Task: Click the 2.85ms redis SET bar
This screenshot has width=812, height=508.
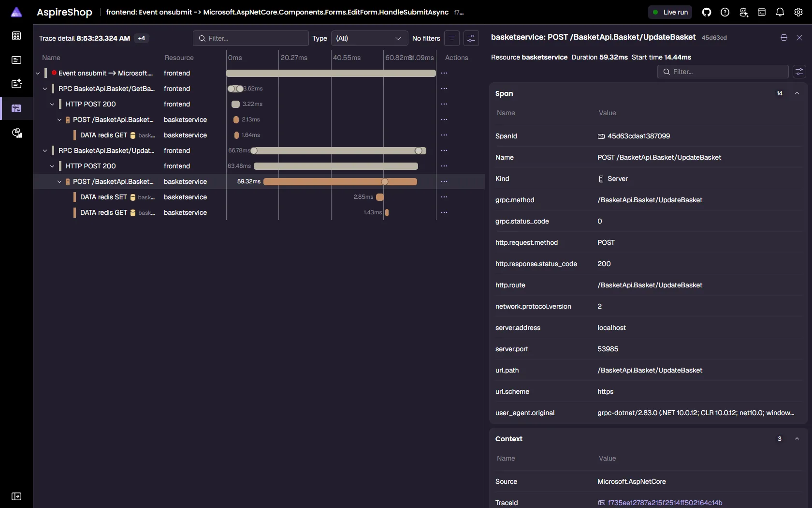Action: 380,197
